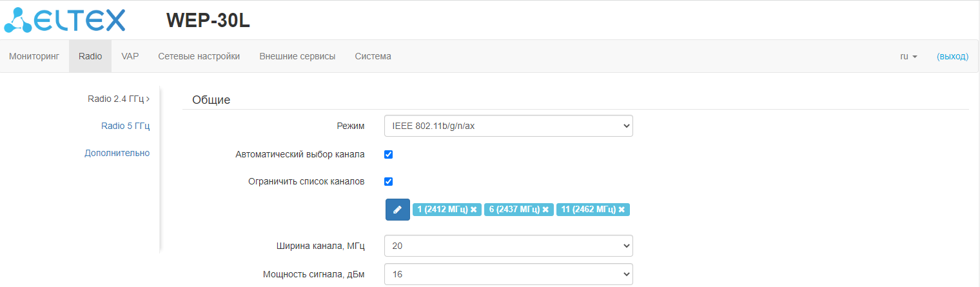
Task: Open Radio 5 ГГц settings
Action: point(125,126)
